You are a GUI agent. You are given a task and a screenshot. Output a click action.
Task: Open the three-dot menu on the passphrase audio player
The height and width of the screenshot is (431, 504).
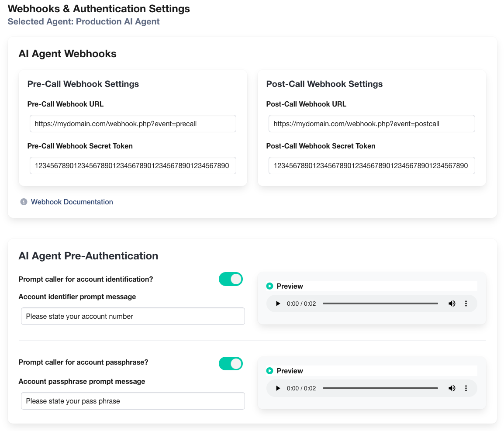click(x=466, y=388)
